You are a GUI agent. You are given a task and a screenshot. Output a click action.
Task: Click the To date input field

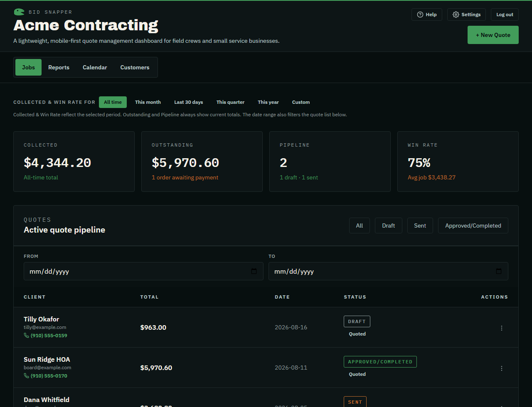[388, 271]
